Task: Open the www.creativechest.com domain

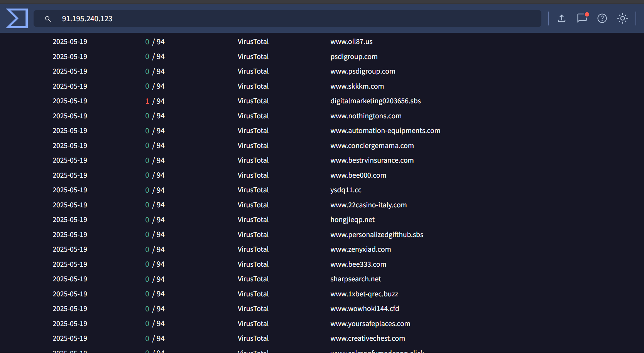Action: click(367, 338)
